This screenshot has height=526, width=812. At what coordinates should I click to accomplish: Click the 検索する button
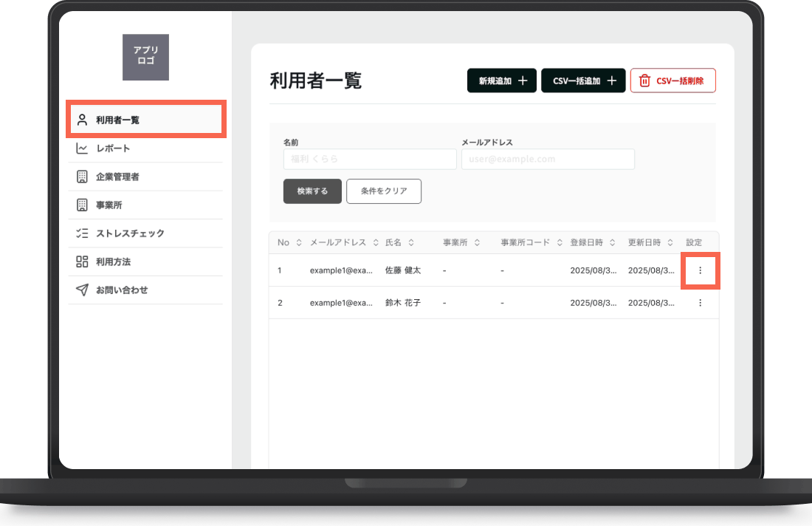[312, 191]
